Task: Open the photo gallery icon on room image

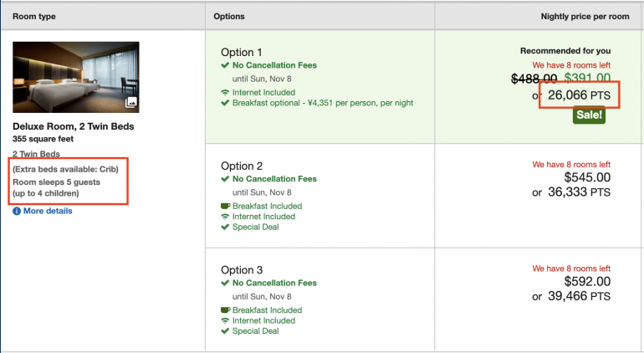Action: pyautogui.click(x=131, y=103)
